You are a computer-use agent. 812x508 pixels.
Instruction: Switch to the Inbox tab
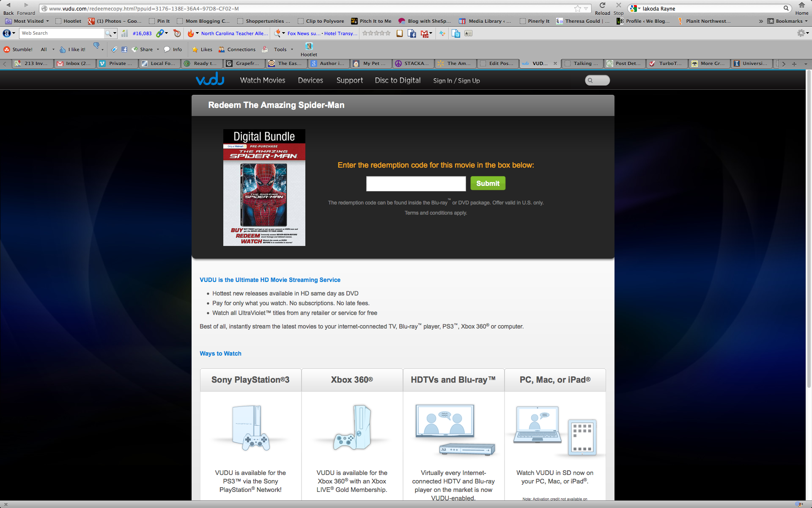[x=75, y=63]
